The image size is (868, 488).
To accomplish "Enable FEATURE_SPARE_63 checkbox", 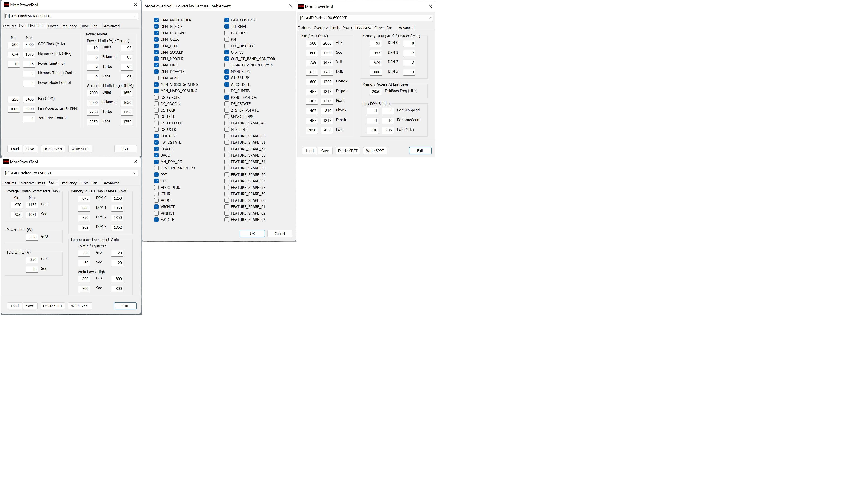I will (x=227, y=220).
